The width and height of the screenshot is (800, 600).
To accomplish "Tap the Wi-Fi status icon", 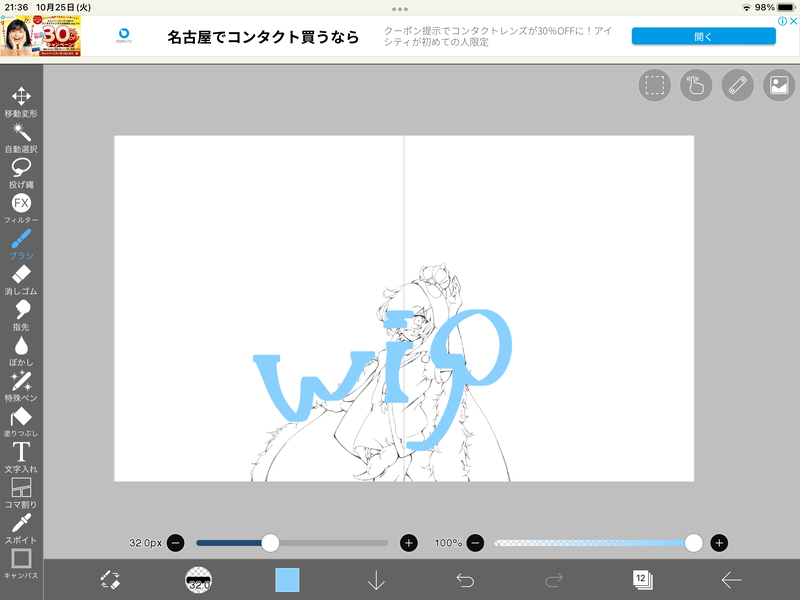I will [746, 8].
